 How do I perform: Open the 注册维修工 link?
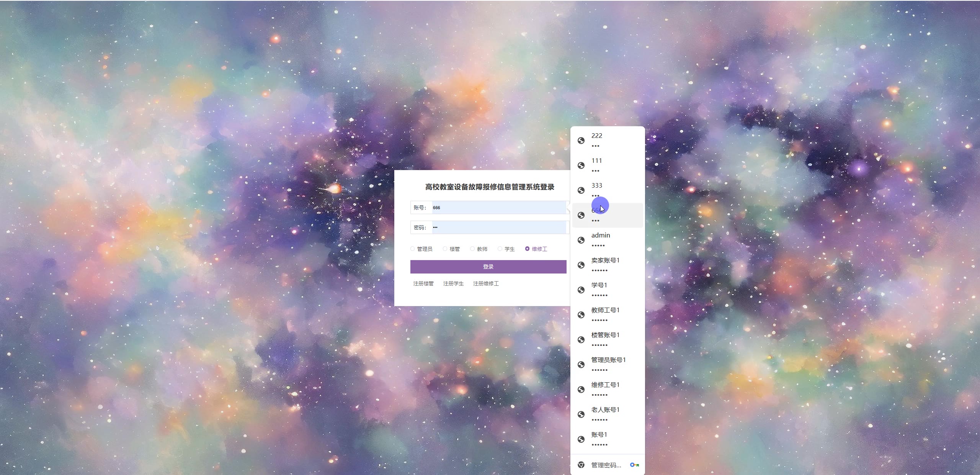tap(486, 283)
